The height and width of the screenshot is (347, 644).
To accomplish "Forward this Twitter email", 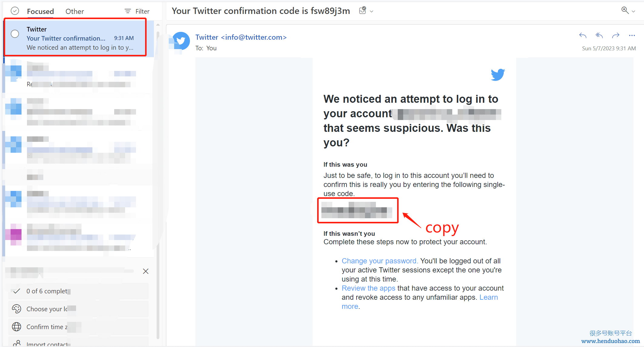I will tap(616, 36).
